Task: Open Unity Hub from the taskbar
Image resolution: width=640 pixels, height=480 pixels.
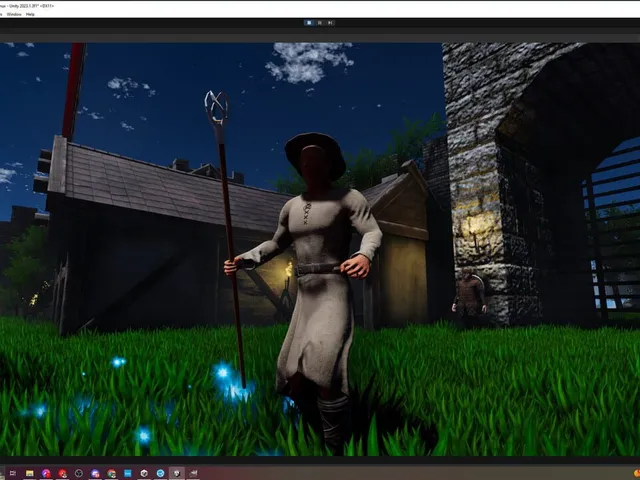Action: [x=144, y=473]
